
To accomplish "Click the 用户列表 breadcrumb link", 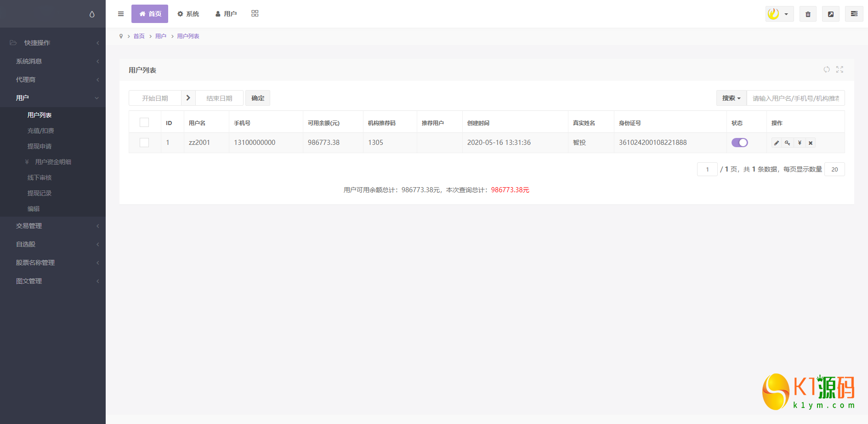I will click(188, 36).
